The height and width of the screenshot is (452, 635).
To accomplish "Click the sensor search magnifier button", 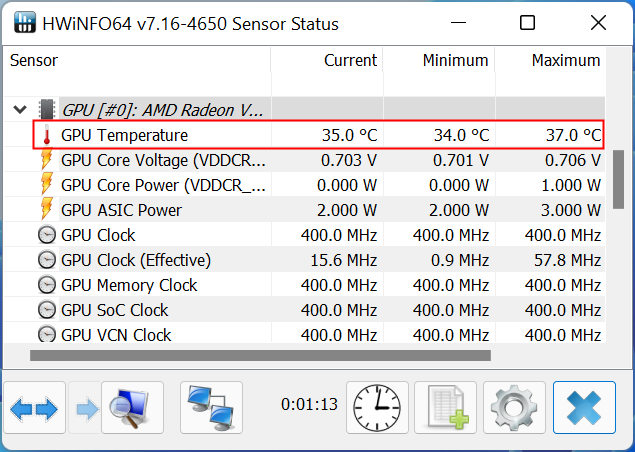I will pyautogui.click(x=124, y=408).
